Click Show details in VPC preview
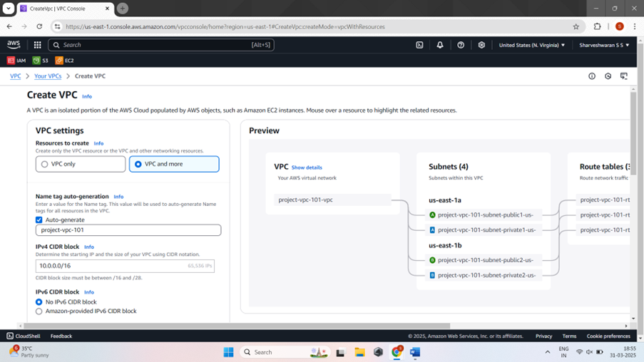The width and height of the screenshot is (644, 362). 307,167
